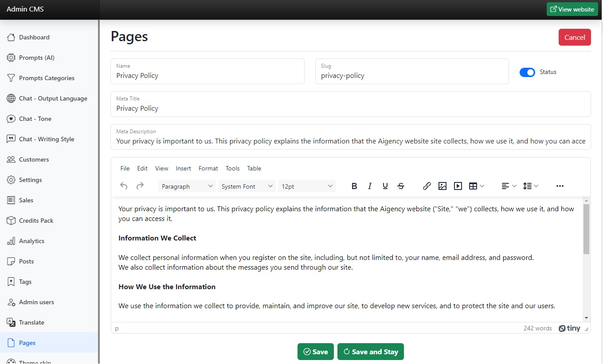The height and width of the screenshot is (364, 603).
Task: Toggle underline formatting in the toolbar
Action: [385, 186]
